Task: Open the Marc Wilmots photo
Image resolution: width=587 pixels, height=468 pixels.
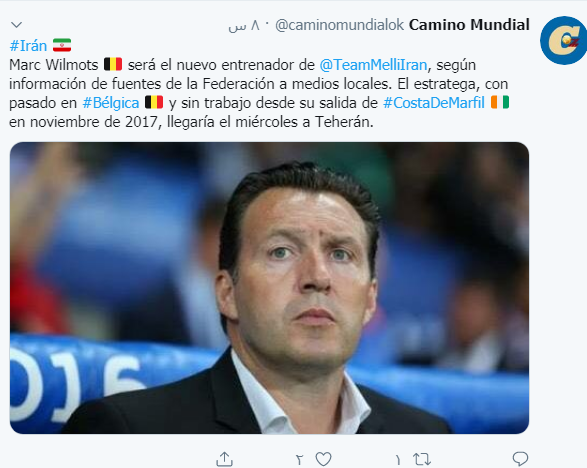Action: coord(269,288)
